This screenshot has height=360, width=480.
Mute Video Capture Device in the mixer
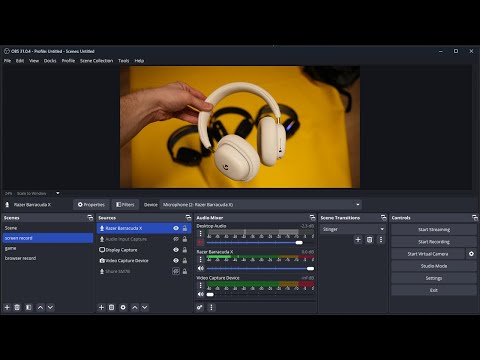(200, 294)
